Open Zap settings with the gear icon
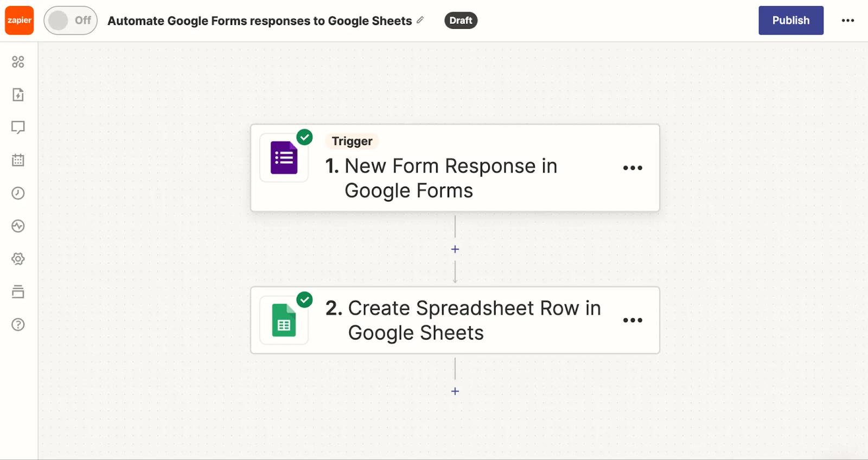 [18, 259]
